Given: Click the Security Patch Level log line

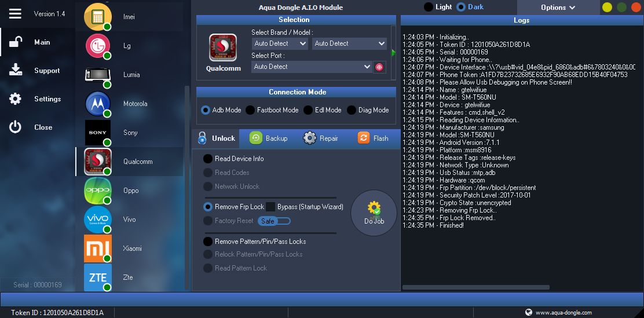Looking at the screenshot, I should click(467, 195).
